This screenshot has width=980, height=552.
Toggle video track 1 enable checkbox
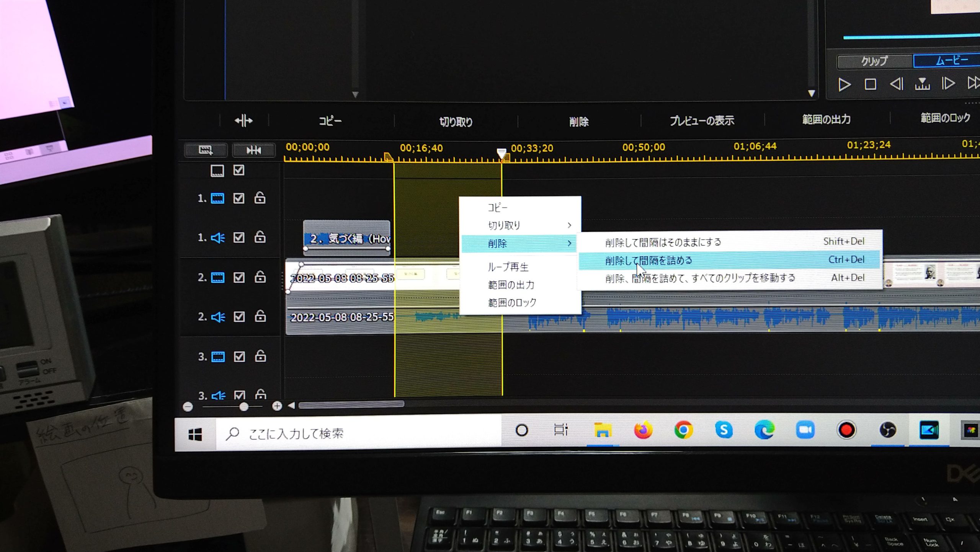coord(239,198)
